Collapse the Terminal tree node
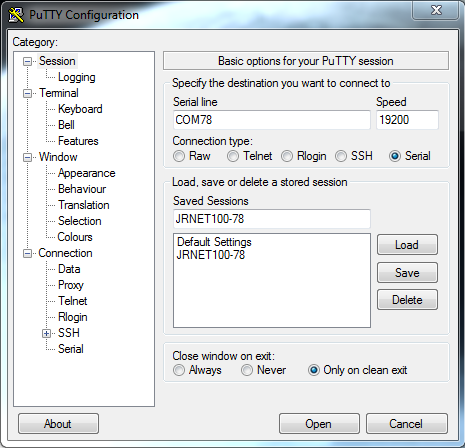 click(27, 93)
